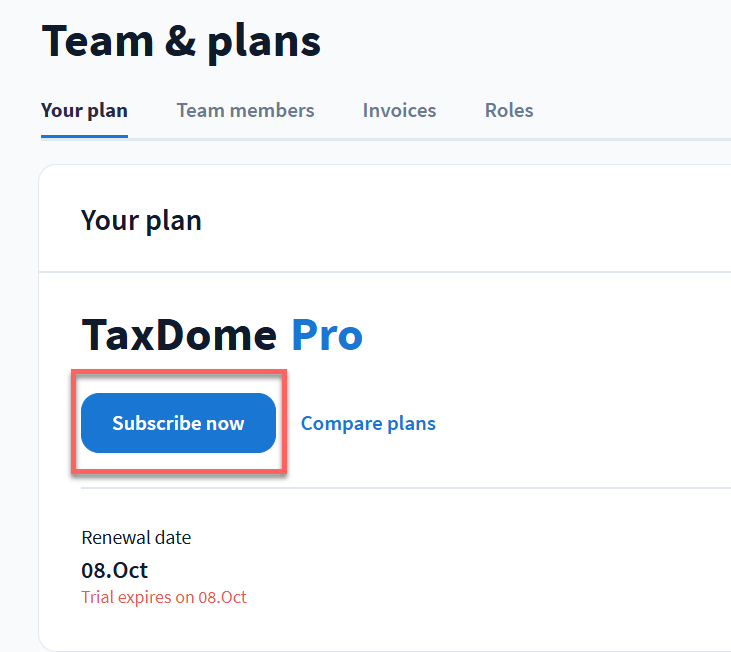Click the blue underline beneath Your plan tab
Screen dimensions: 731x652
(84, 136)
